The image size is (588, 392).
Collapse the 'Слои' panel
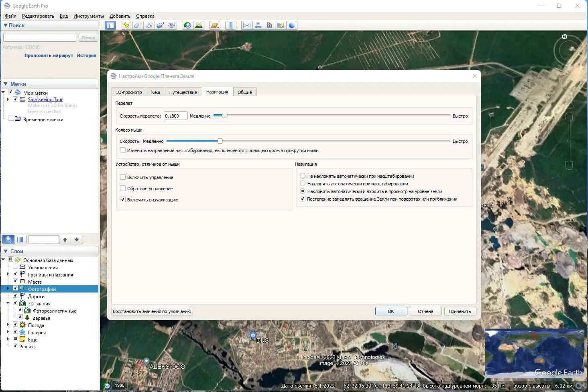click(6, 251)
